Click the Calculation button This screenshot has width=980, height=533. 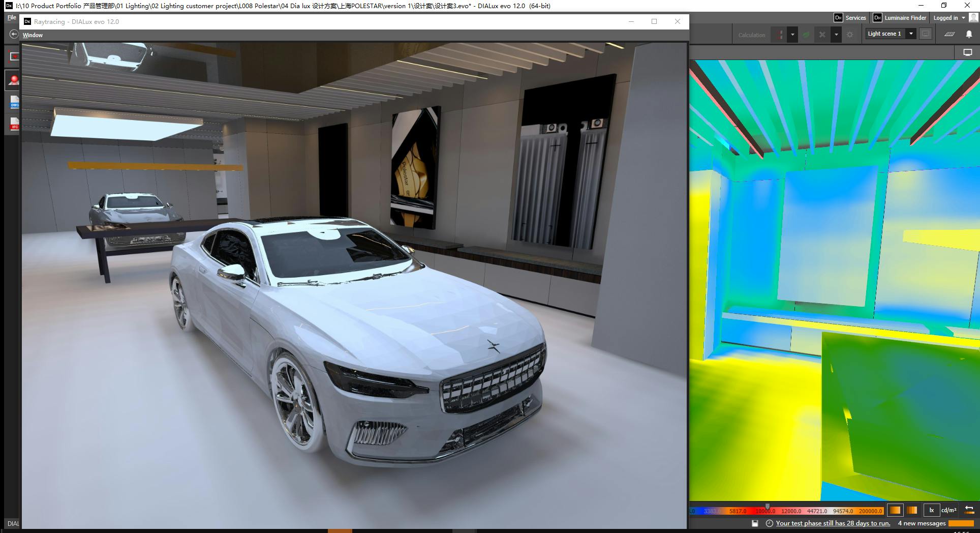click(x=751, y=35)
